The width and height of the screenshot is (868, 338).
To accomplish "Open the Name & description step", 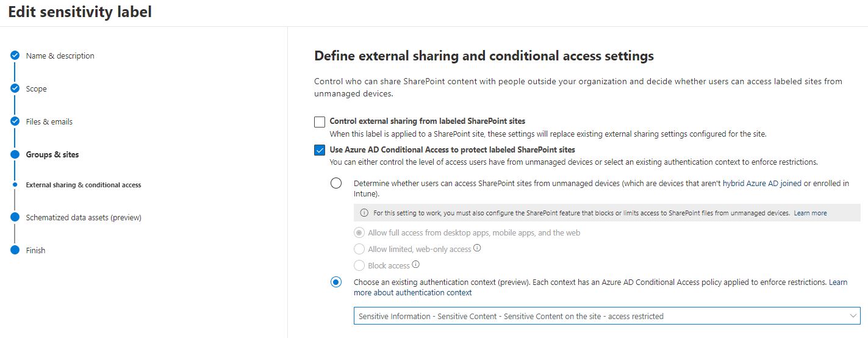I will 60,56.
